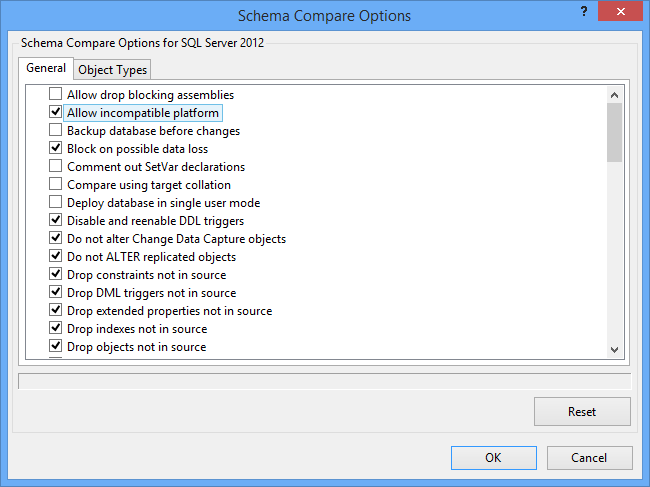Uncheck Drop indexes not in source
This screenshot has height=487, width=650.
click(x=56, y=329)
